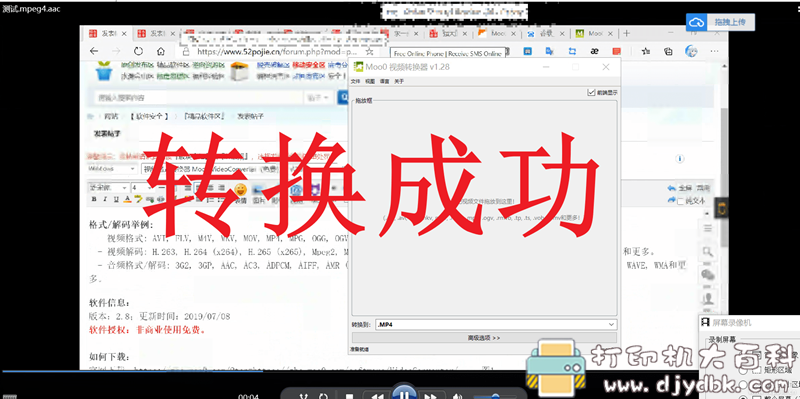Stop playback with the square stop button
The image size is (800, 399).
pyautogui.click(x=349, y=396)
